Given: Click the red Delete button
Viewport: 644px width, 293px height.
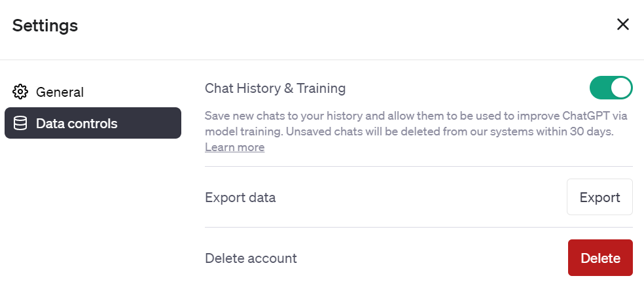Looking at the screenshot, I should pyautogui.click(x=600, y=258).
